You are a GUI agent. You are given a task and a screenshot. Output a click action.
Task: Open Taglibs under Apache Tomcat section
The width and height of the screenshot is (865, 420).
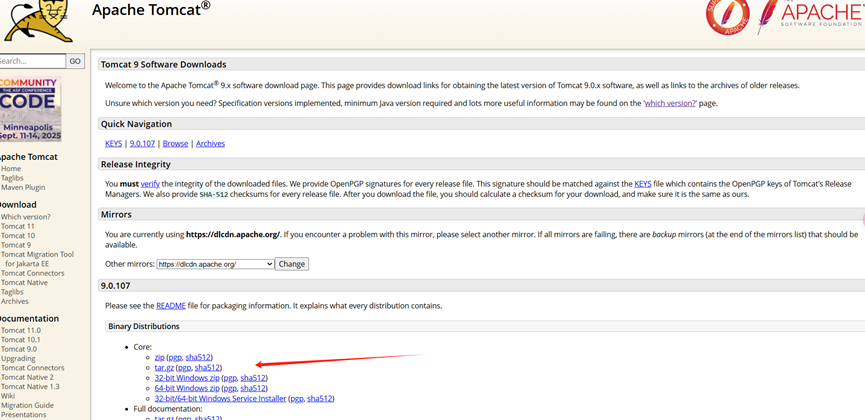tap(12, 178)
